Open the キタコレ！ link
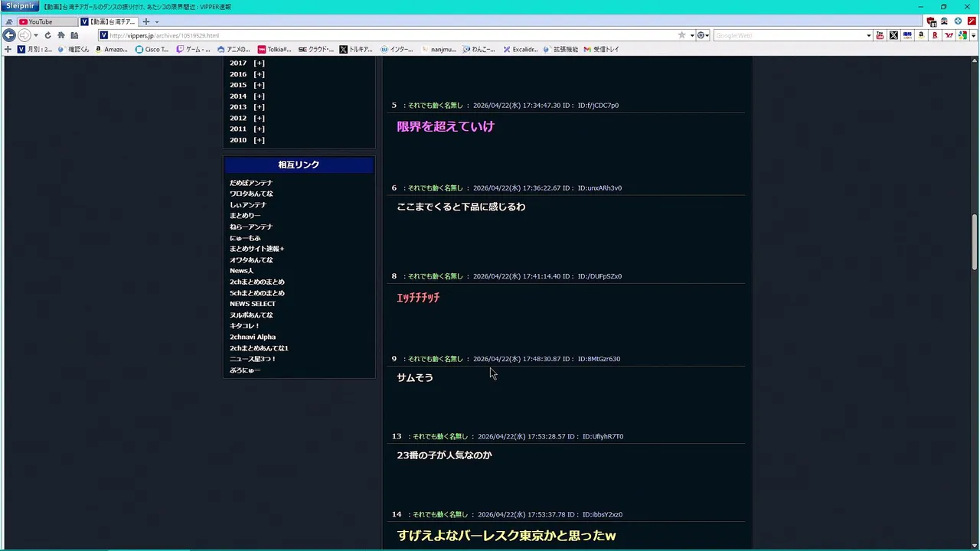Image resolution: width=980 pixels, height=551 pixels. pyautogui.click(x=245, y=326)
